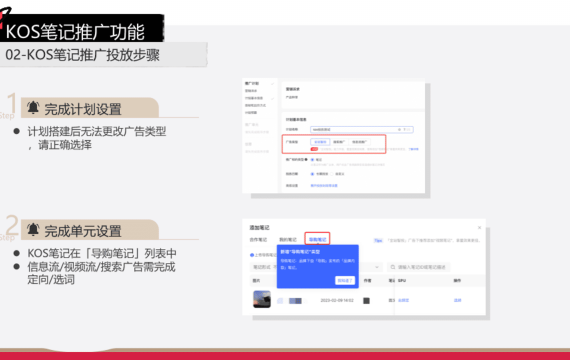Select the 自定义 date radio option
Screen dimensions: 570x360
[x=331, y=174]
